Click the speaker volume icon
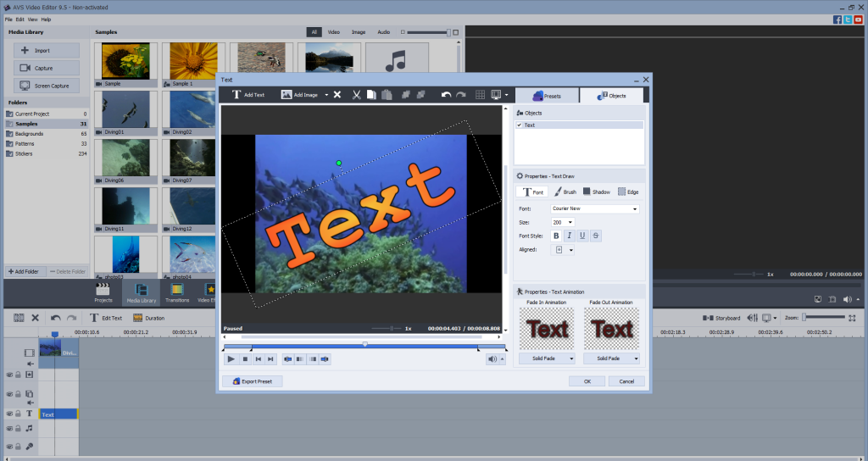Image resolution: width=868 pixels, height=461 pixels. click(x=492, y=359)
